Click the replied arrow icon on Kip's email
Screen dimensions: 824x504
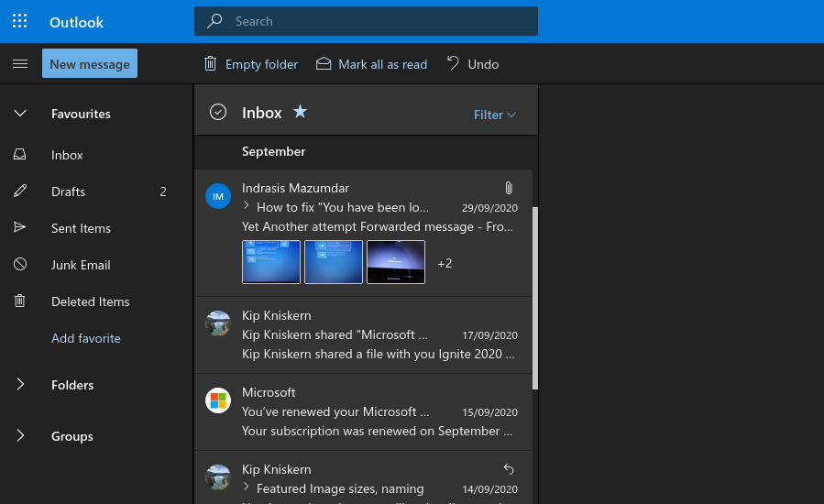click(509, 469)
